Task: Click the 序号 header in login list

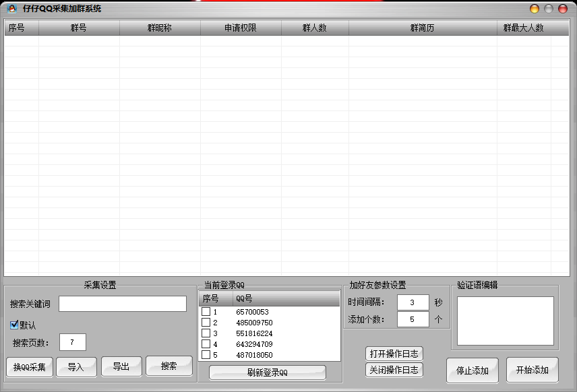Action: coord(216,298)
